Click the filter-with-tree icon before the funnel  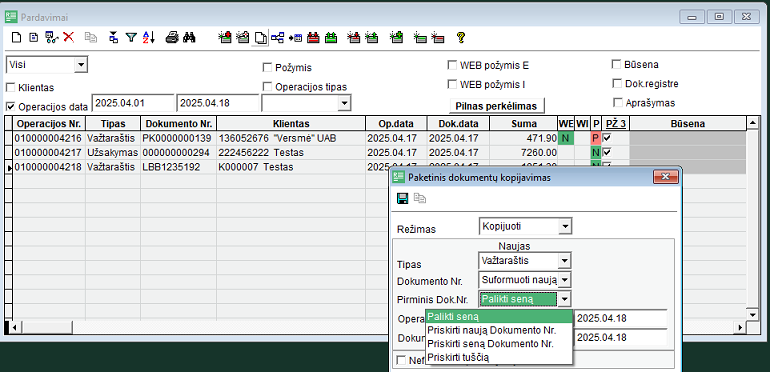[113, 37]
